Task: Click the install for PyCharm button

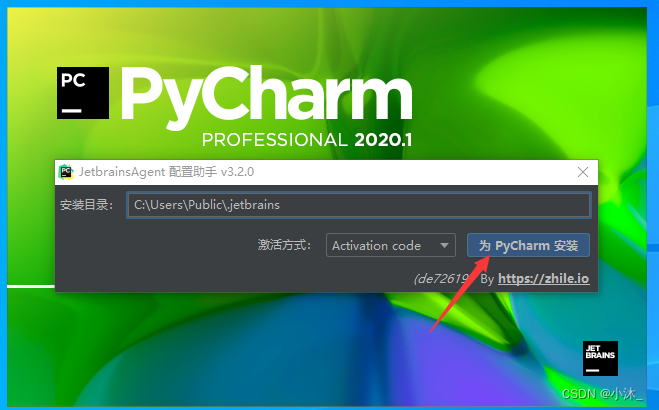Action: (528, 245)
